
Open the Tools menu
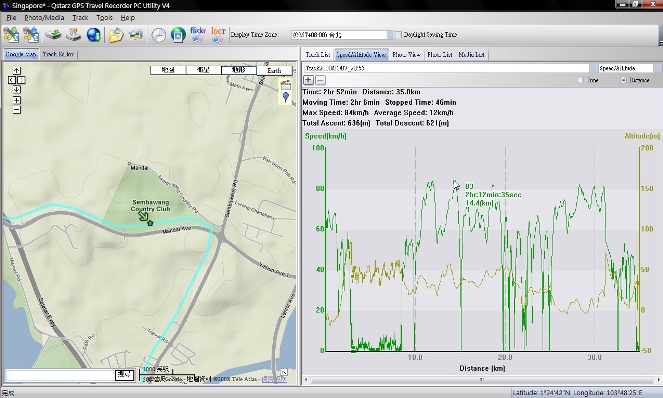point(104,18)
